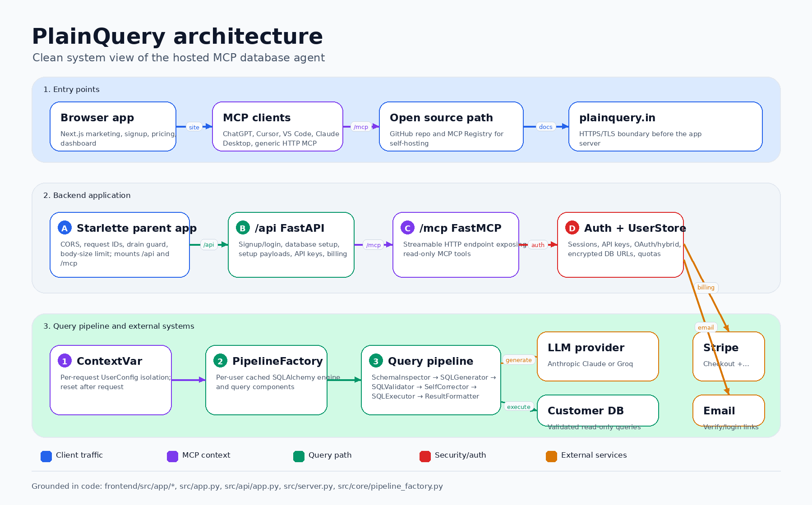Click the orange External services legend swatch

point(551,456)
